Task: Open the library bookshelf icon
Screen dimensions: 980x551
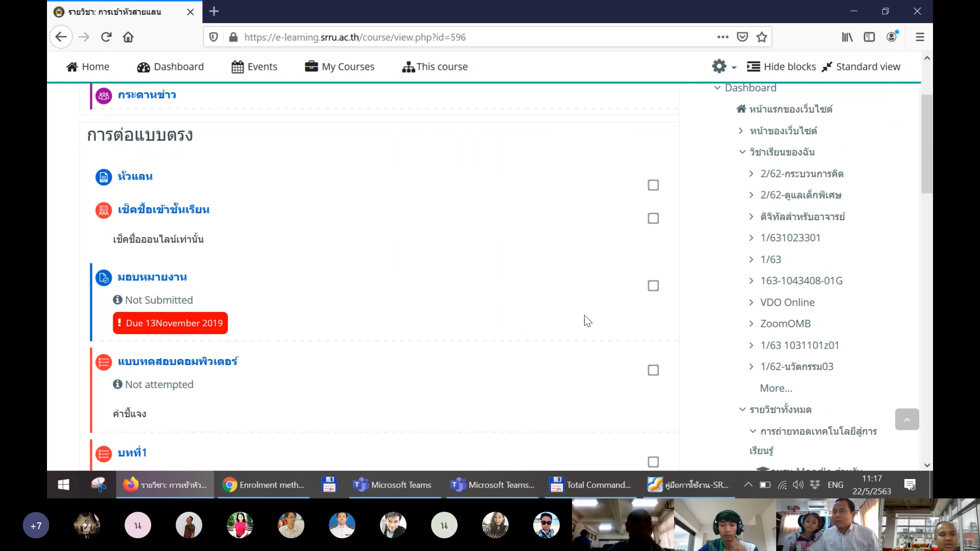Action: (x=847, y=37)
